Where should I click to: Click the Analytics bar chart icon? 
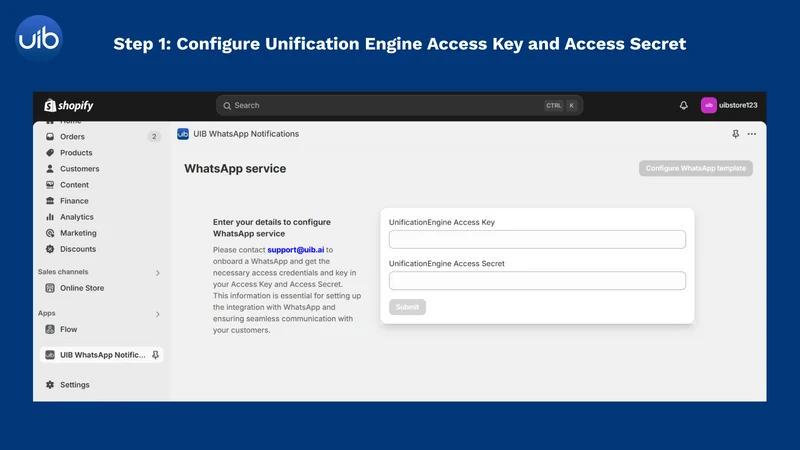pos(50,217)
